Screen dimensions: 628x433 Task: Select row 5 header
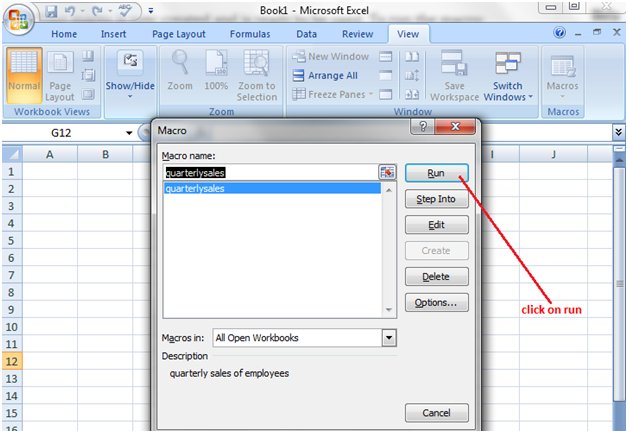click(12, 241)
